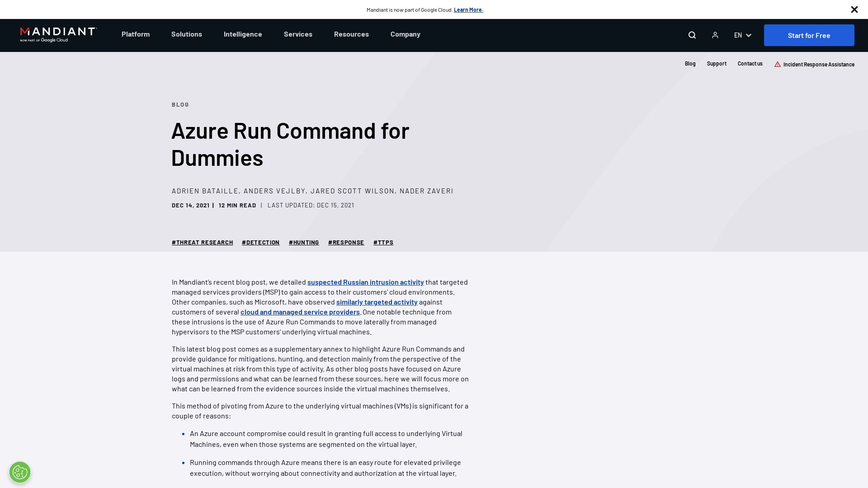Click author name Nader Zaveri
The width and height of the screenshot is (868, 488).
pos(426,191)
